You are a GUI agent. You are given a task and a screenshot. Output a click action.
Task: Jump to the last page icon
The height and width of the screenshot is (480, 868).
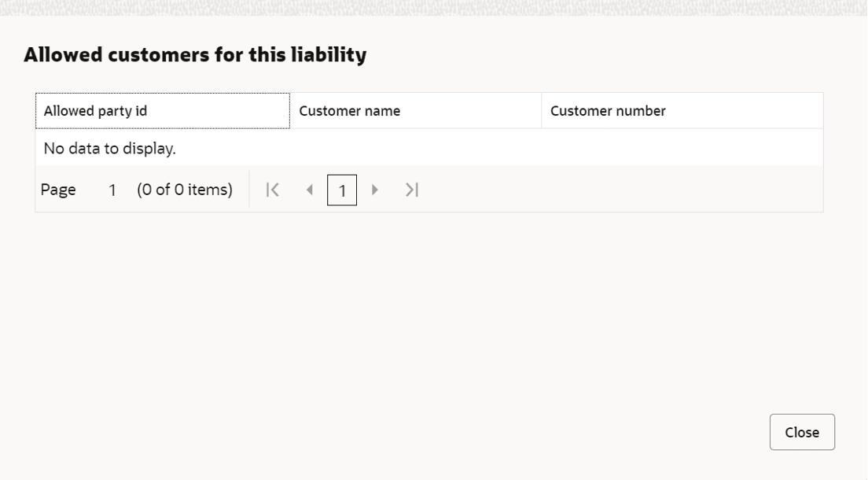point(412,190)
